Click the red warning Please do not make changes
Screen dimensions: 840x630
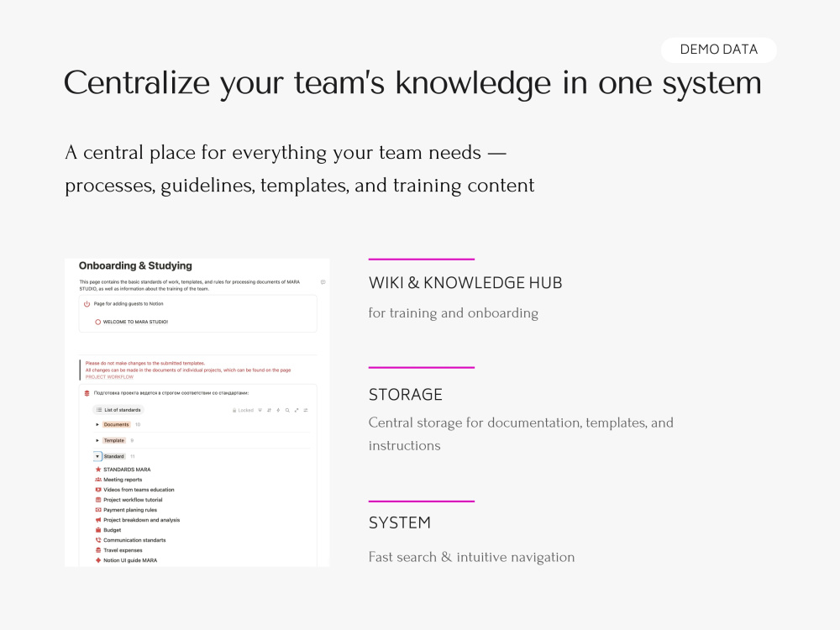click(x=145, y=363)
